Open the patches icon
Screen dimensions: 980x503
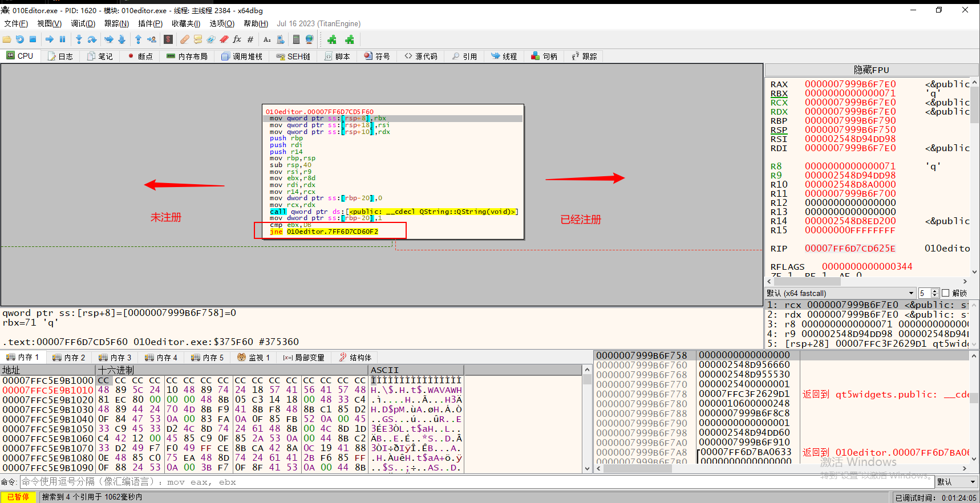(x=185, y=39)
